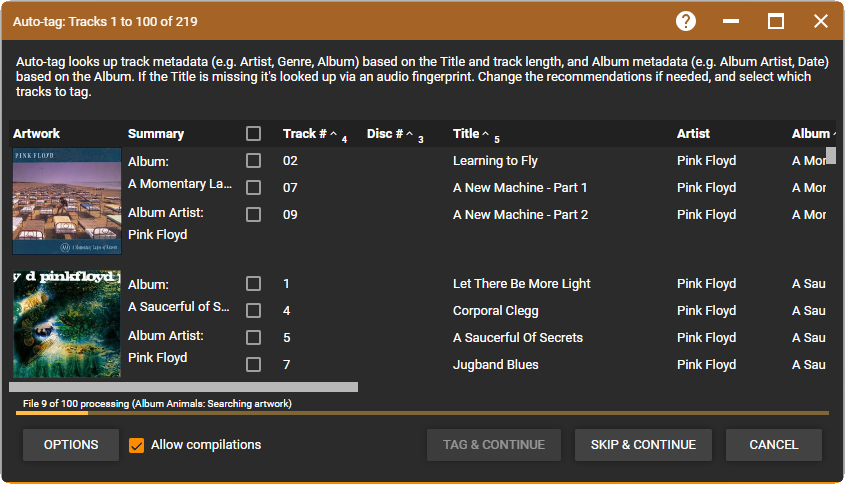Image resolution: width=845 pixels, height=484 pixels.
Task: Toggle the select-all tracks header checkbox
Action: [x=254, y=134]
